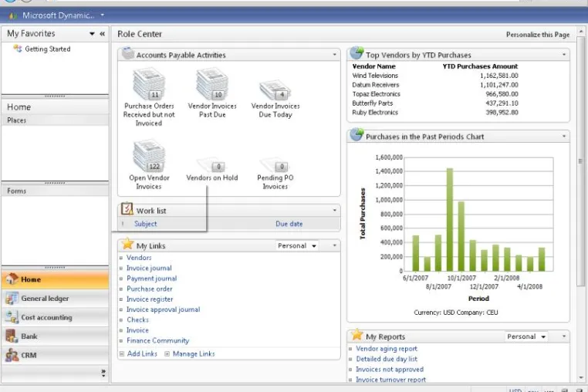
Task: Open the My Reports Personal dropdown
Action: 526,336
